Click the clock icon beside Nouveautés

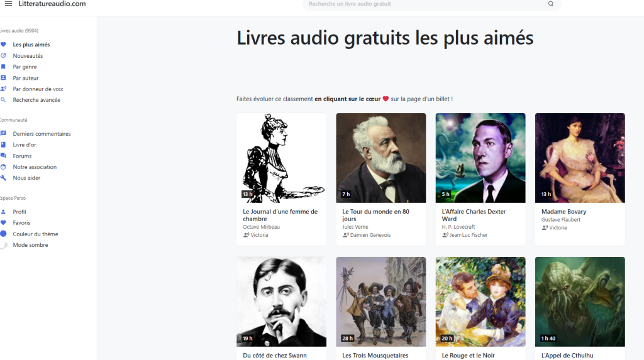(x=3, y=55)
